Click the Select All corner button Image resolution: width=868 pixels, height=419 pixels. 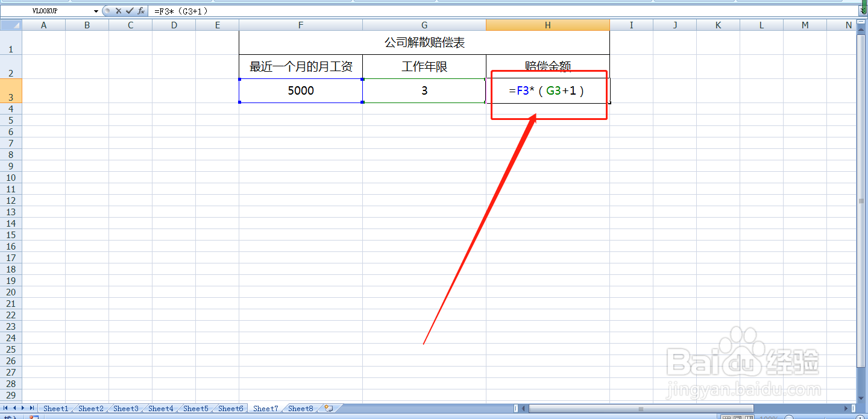click(x=11, y=25)
